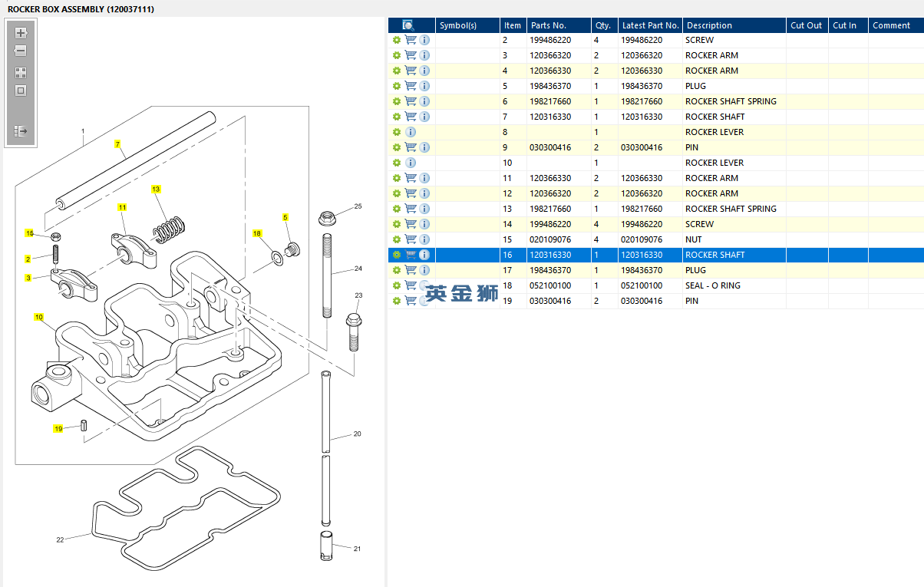Click the Description column header
The height and width of the screenshot is (587, 924).
click(x=709, y=25)
